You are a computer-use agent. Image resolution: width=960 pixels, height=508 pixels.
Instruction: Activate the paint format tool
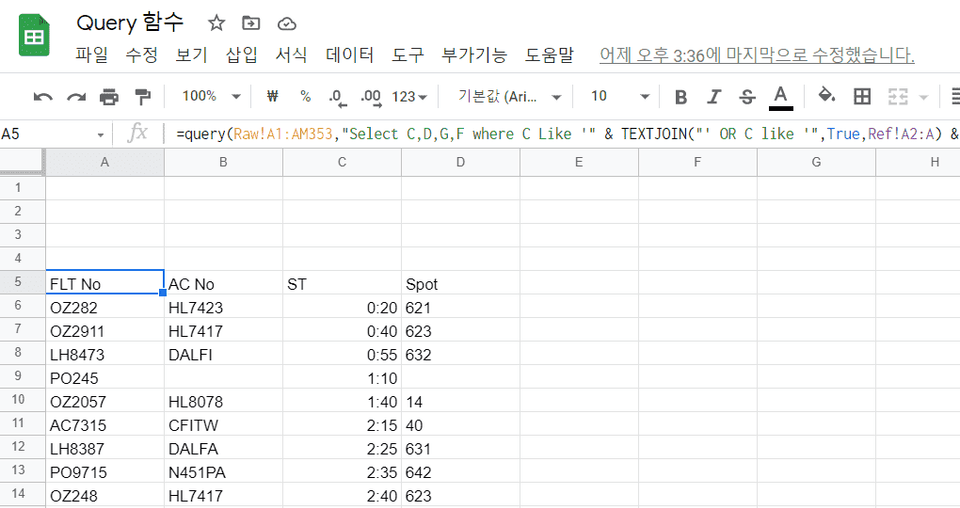143,97
